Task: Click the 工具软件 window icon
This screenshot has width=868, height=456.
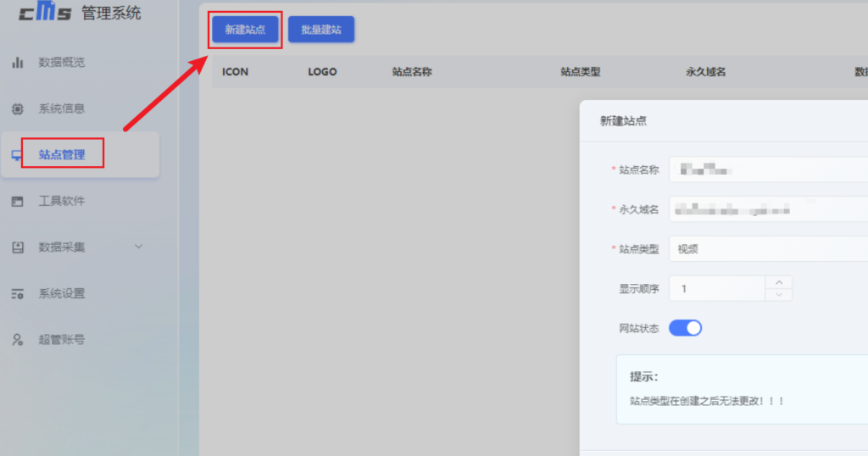Action: point(17,202)
